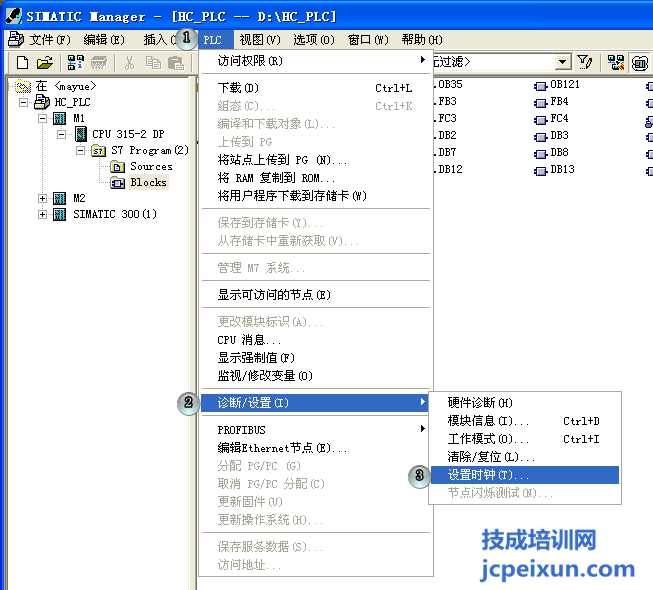This screenshot has height=590, width=653.
Task: Open the 选项(O) menu
Action: (x=314, y=40)
